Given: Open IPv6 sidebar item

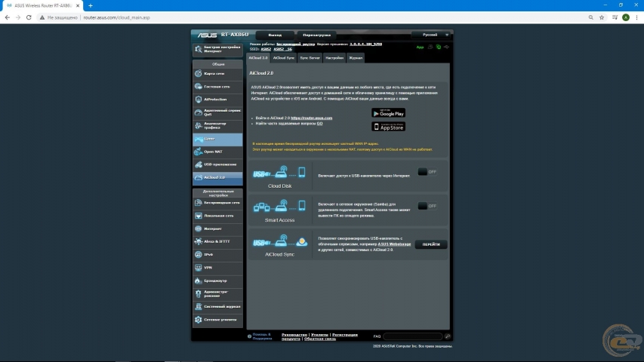Looking at the screenshot, I should tap(217, 254).
